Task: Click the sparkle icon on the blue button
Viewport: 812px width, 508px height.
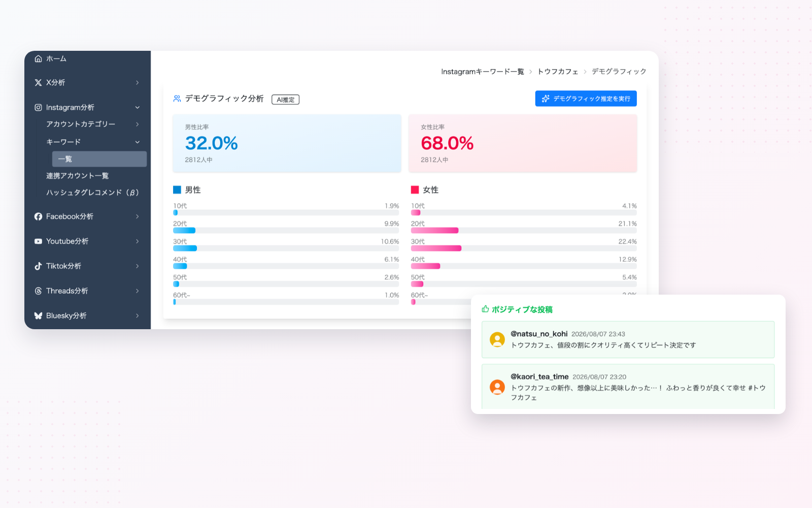Action: coord(546,99)
